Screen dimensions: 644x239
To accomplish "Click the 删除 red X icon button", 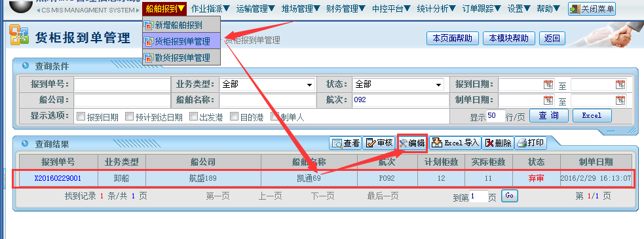I will (497, 143).
